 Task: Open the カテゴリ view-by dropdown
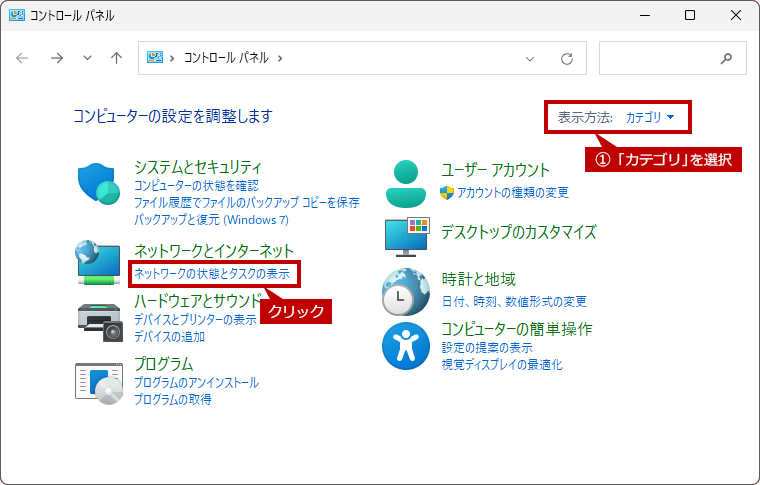coord(650,117)
